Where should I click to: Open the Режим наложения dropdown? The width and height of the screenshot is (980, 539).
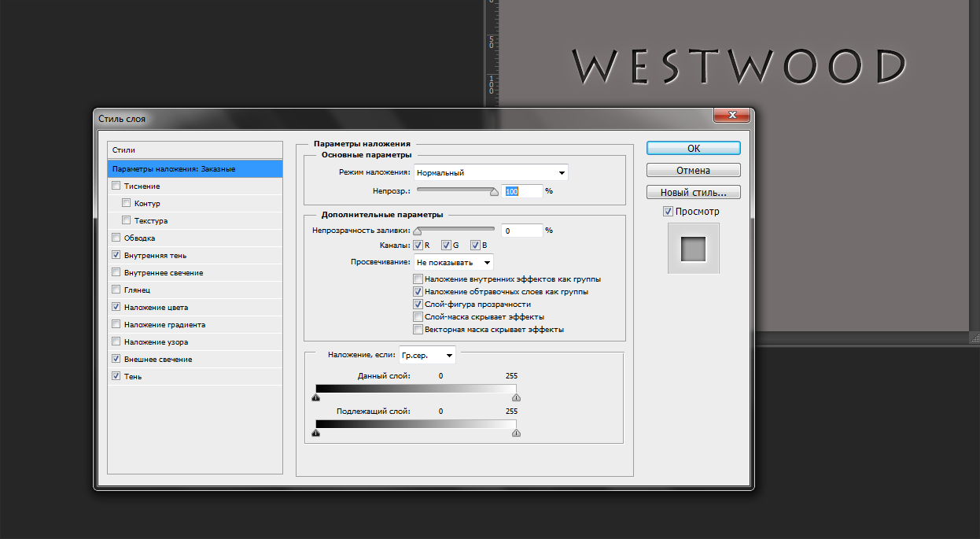[x=491, y=173]
